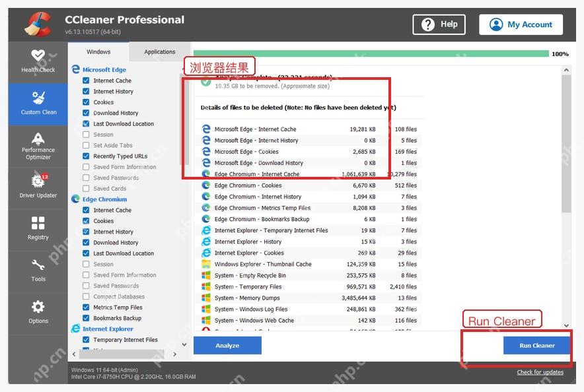The width and height of the screenshot is (584, 392).
Task: Click the icon of Microsoft Edge - Cookies result
Action: (x=206, y=151)
